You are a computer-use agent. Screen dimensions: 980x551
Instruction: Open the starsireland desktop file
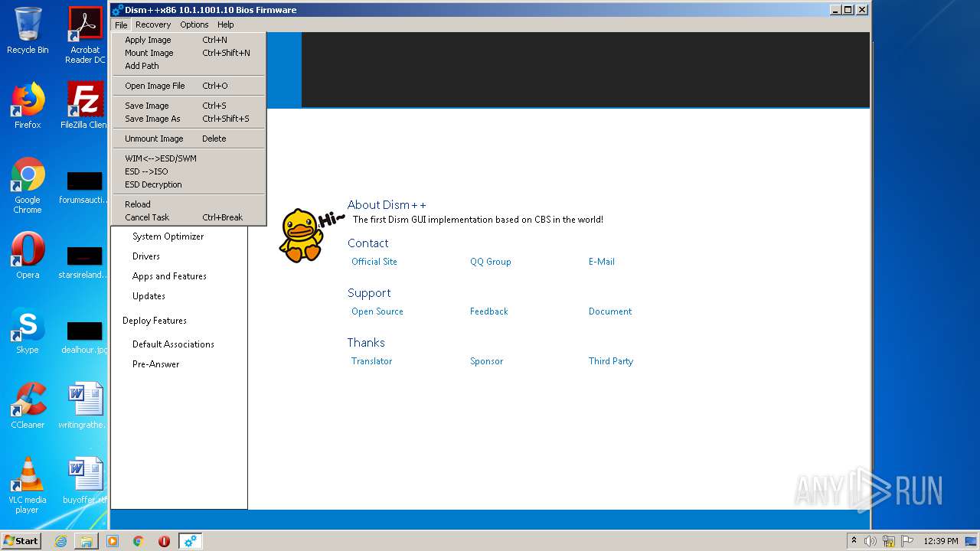pyautogui.click(x=85, y=262)
